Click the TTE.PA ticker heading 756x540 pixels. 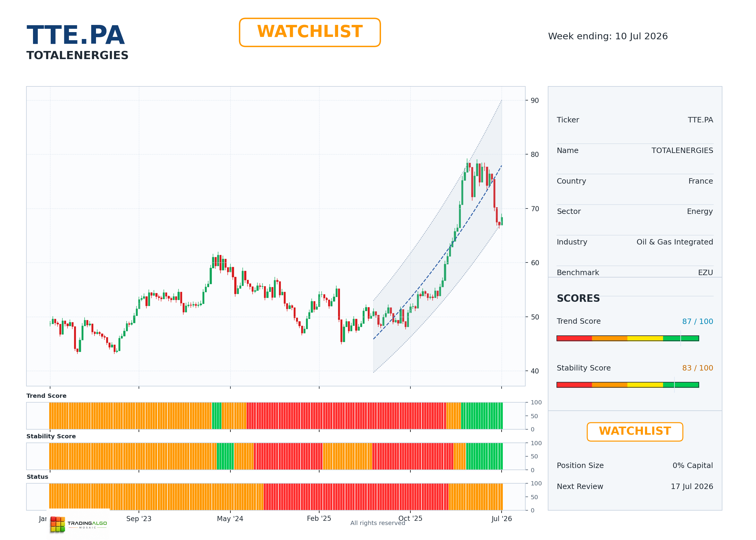[76, 35]
